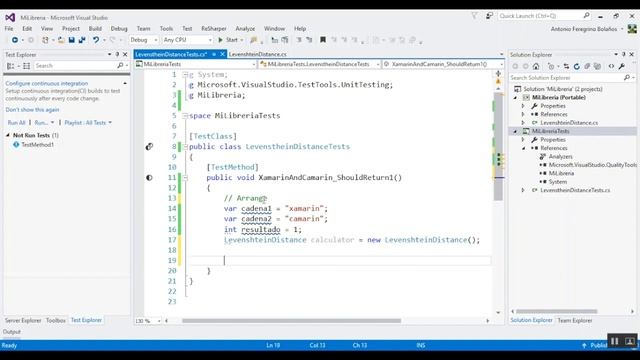Open the Build menu
The height and width of the screenshot is (360, 640).
[x=95, y=29]
